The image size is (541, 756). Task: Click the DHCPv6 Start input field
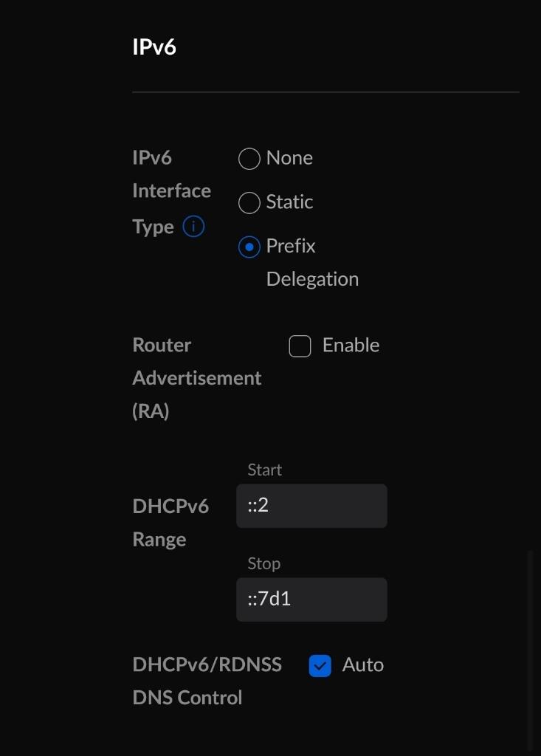(311, 506)
